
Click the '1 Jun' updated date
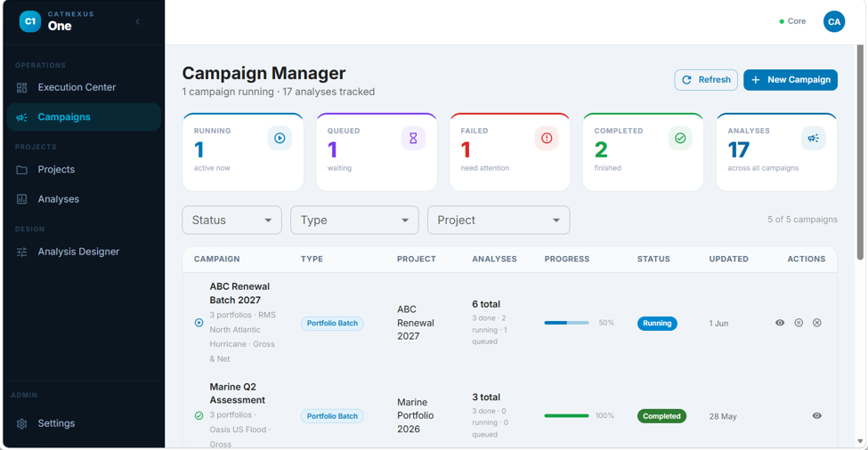tap(718, 324)
